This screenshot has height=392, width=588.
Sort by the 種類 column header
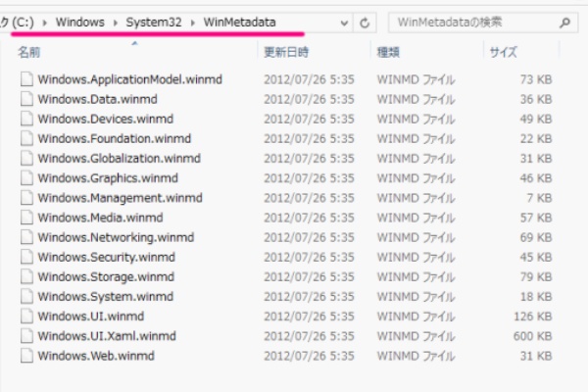click(x=388, y=52)
